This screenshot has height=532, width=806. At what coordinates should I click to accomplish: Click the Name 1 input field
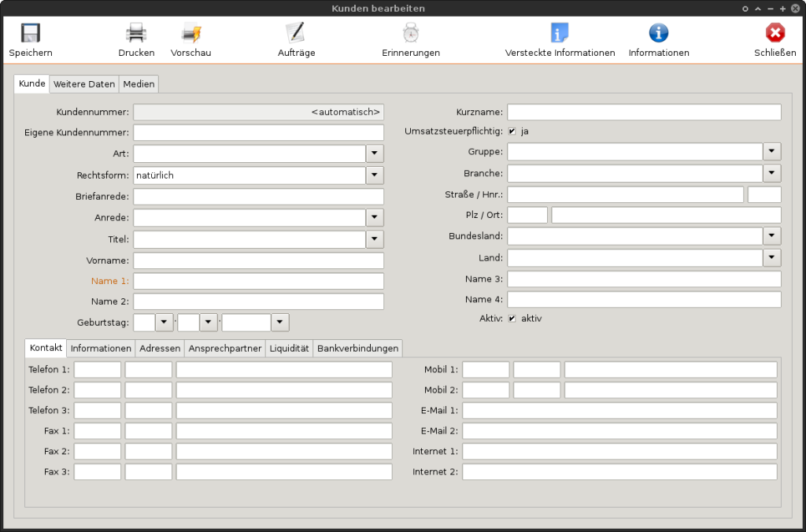258,282
